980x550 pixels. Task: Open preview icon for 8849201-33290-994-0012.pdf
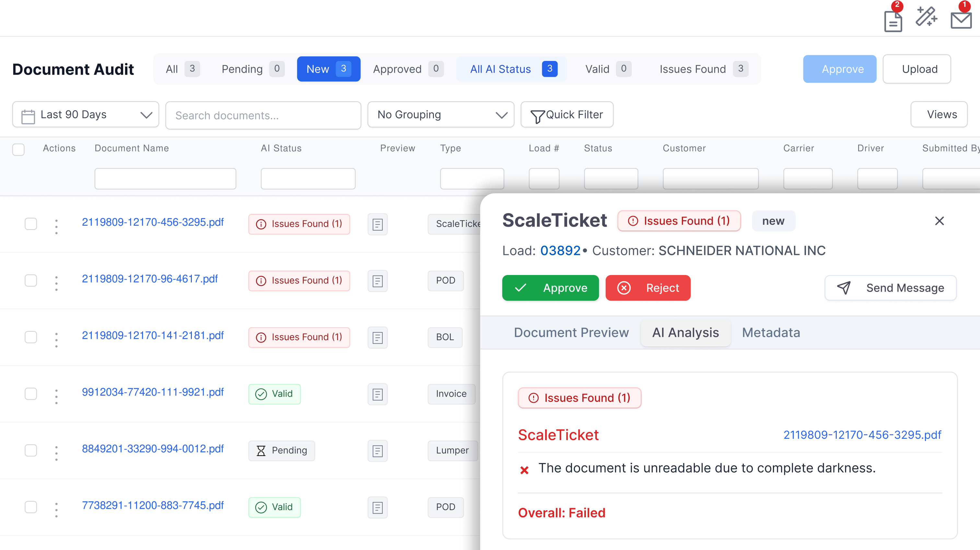pos(378,451)
